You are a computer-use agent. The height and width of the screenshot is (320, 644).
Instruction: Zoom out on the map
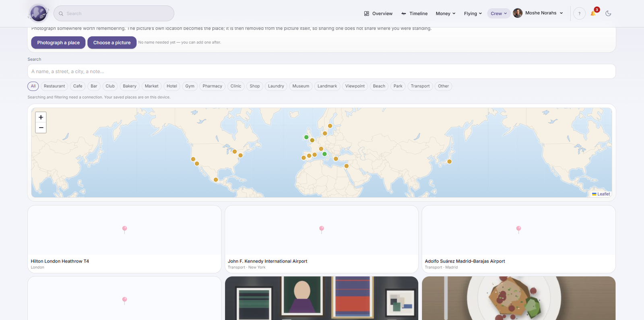click(x=41, y=128)
